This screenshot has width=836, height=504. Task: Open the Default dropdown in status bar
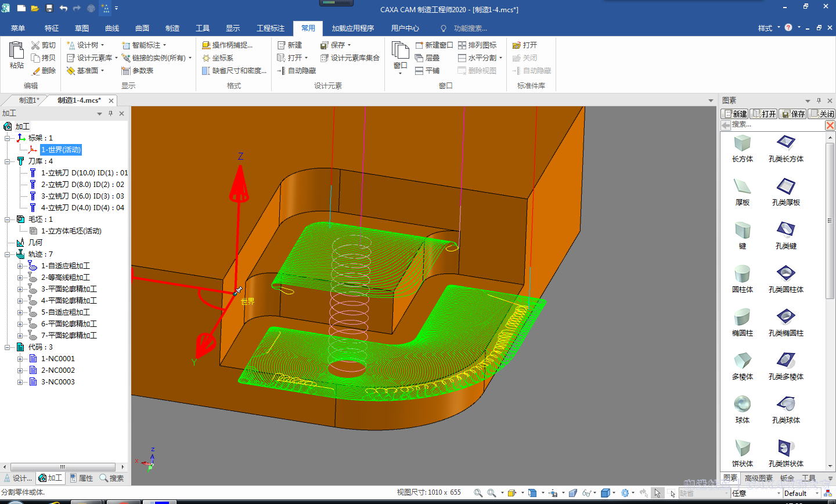point(816,494)
